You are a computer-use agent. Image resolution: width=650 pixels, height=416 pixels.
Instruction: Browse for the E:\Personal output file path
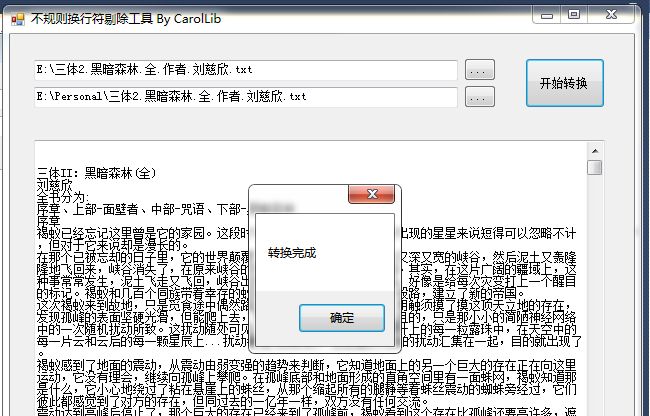tap(480, 97)
